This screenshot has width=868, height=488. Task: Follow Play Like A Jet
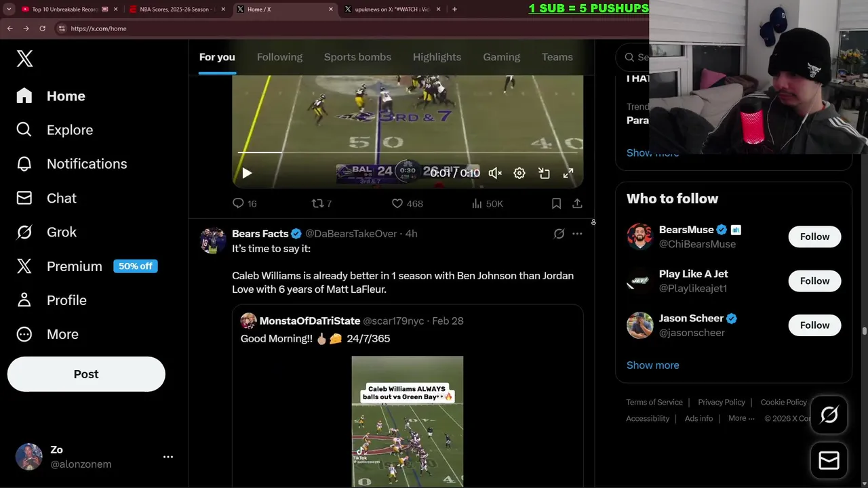(x=814, y=281)
